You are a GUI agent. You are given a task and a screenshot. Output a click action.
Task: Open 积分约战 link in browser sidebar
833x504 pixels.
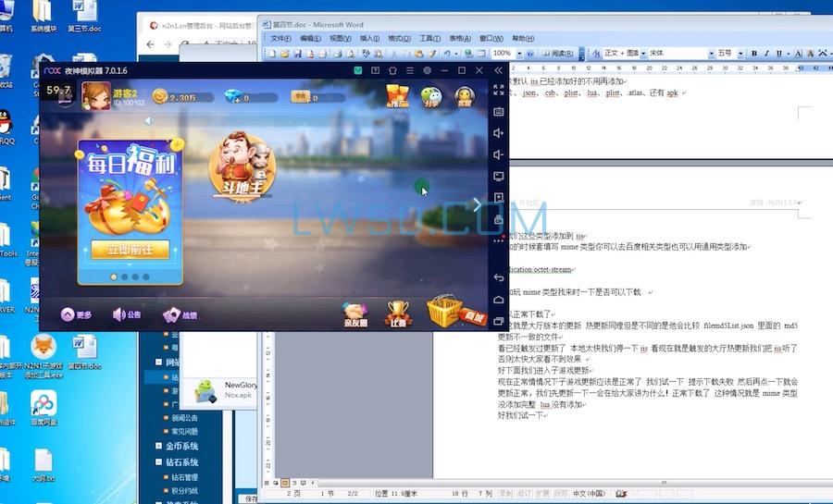pos(185,491)
